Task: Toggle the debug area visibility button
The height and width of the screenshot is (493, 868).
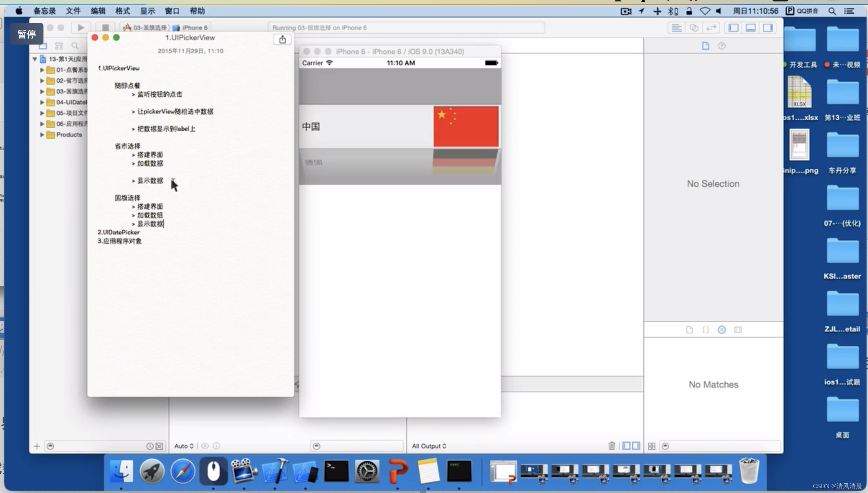Action: (751, 28)
